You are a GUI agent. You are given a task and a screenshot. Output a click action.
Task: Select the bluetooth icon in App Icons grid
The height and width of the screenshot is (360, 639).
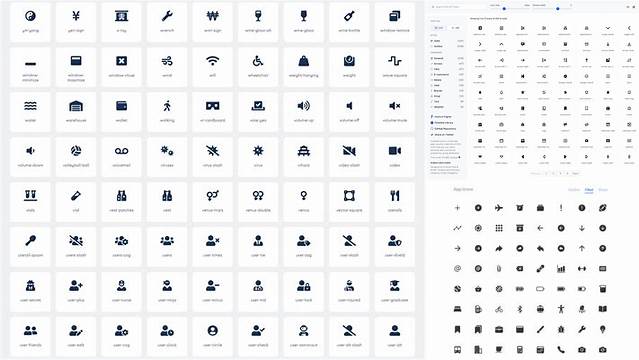click(519, 309)
